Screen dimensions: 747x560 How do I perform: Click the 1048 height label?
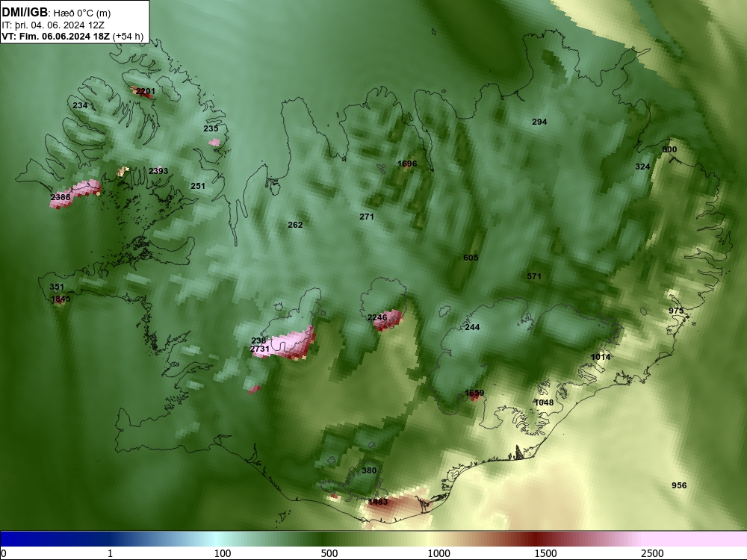(x=544, y=403)
